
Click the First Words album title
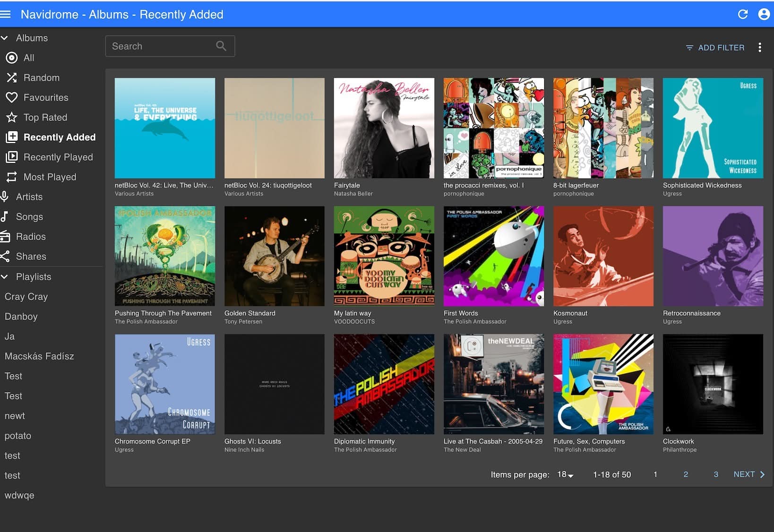[x=461, y=313]
